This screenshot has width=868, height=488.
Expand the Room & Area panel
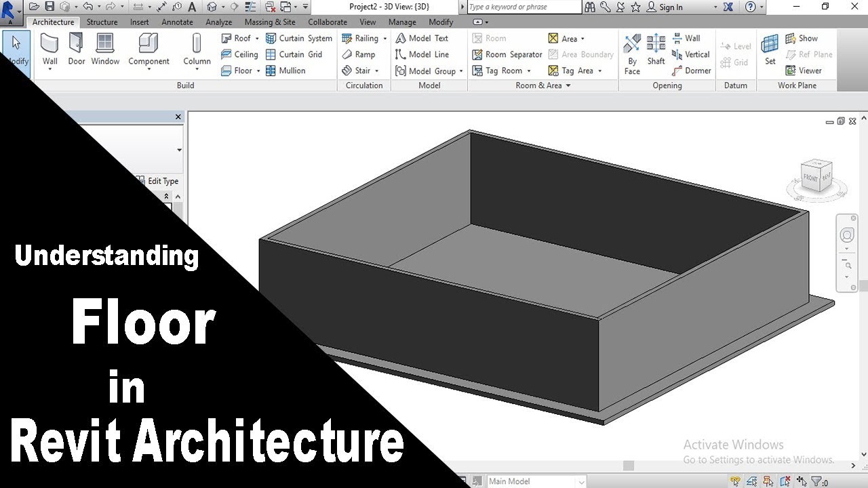click(x=543, y=85)
